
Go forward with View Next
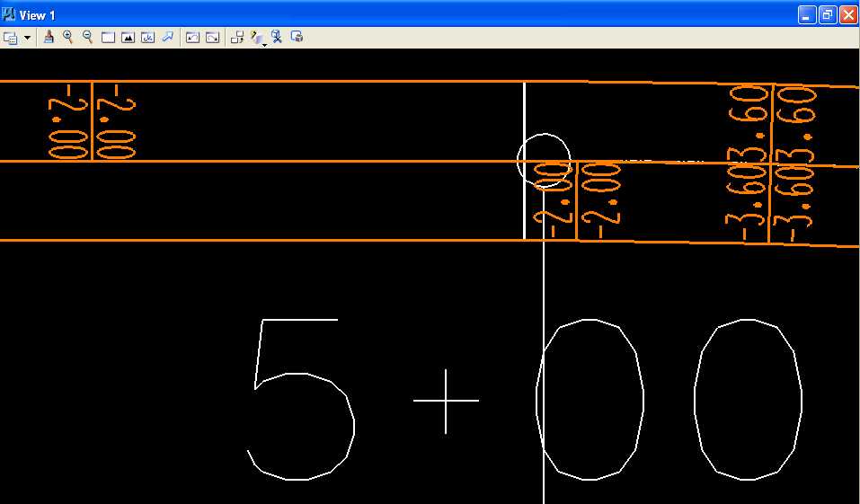212,38
